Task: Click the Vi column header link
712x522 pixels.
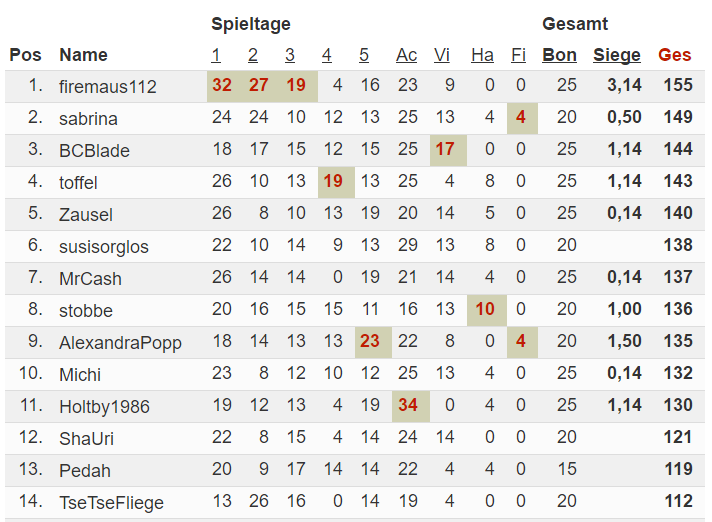Action: click(x=442, y=55)
